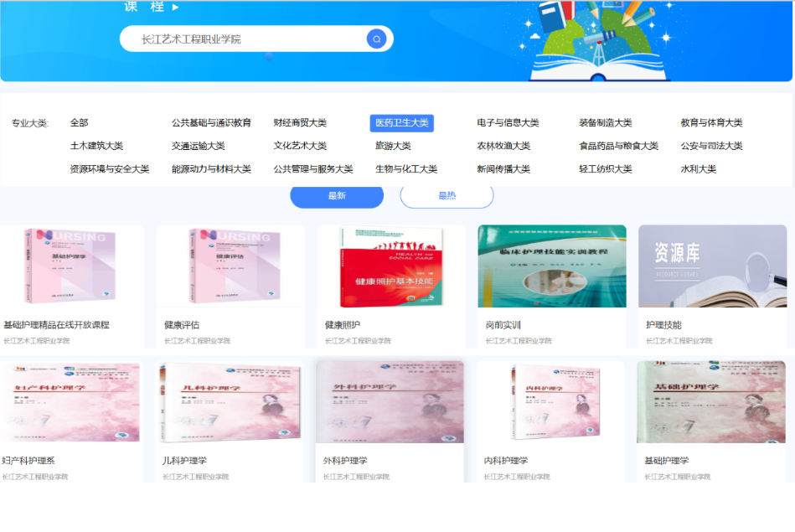The height and width of the screenshot is (532, 795).
Task: Click the 岗前实训 course title
Action: [503, 325]
